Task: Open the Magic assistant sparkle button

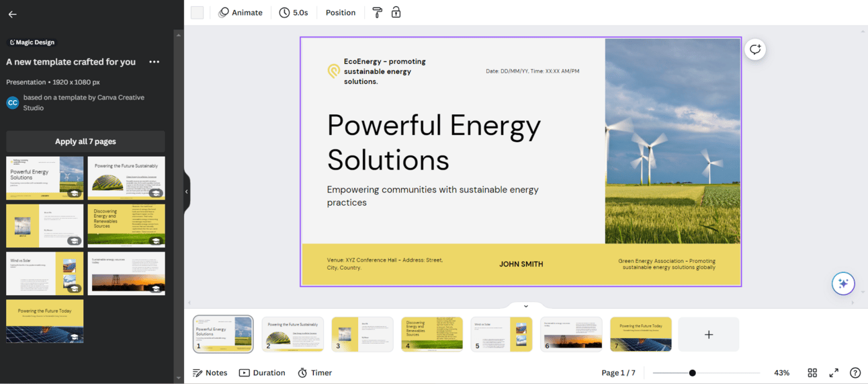Action: [844, 283]
